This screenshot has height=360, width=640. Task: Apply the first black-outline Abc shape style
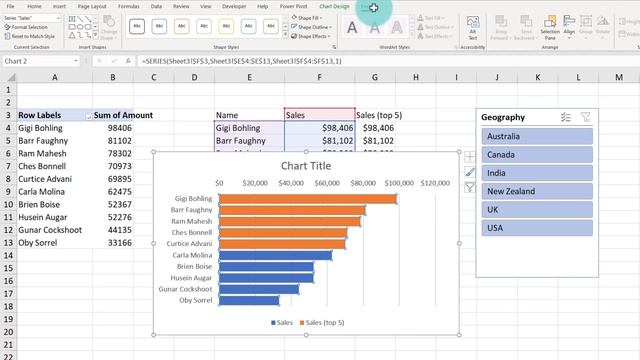click(x=137, y=27)
